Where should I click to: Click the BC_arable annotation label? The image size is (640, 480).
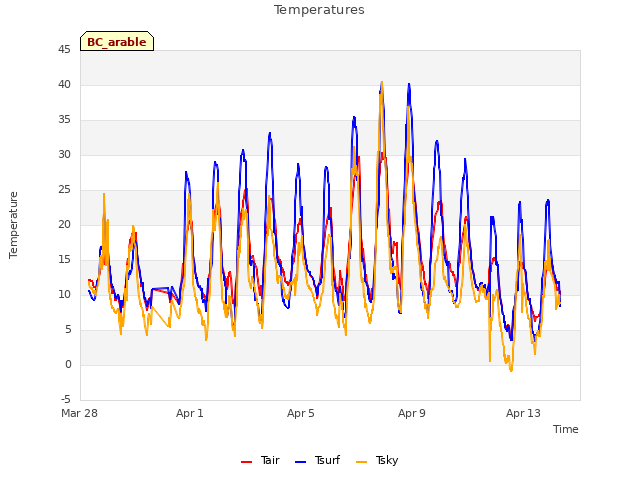click(x=117, y=41)
